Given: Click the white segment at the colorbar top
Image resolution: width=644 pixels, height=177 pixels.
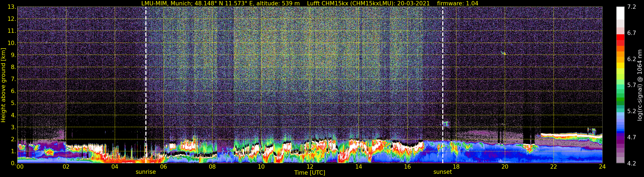Looking at the screenshot, I should point(620,13).
